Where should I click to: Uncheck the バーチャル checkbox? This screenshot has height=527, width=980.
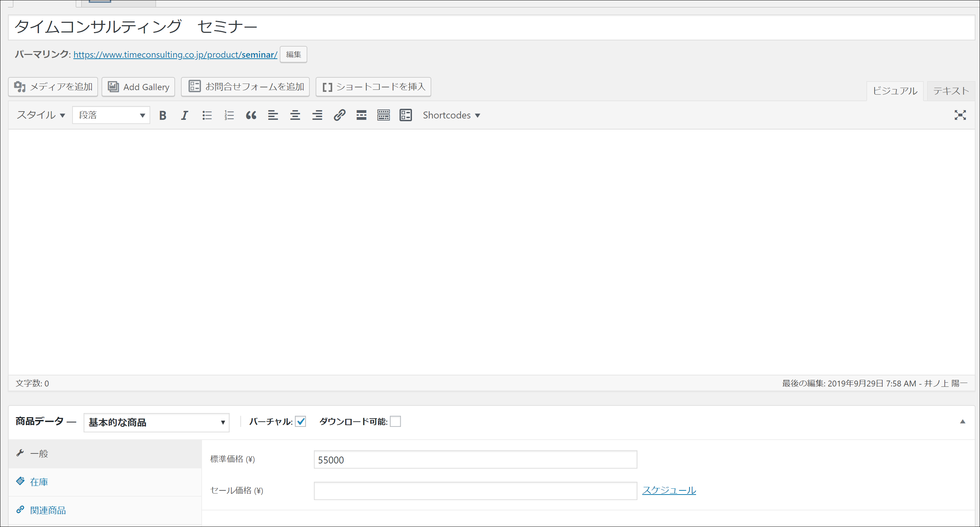(x=300, y=422)
